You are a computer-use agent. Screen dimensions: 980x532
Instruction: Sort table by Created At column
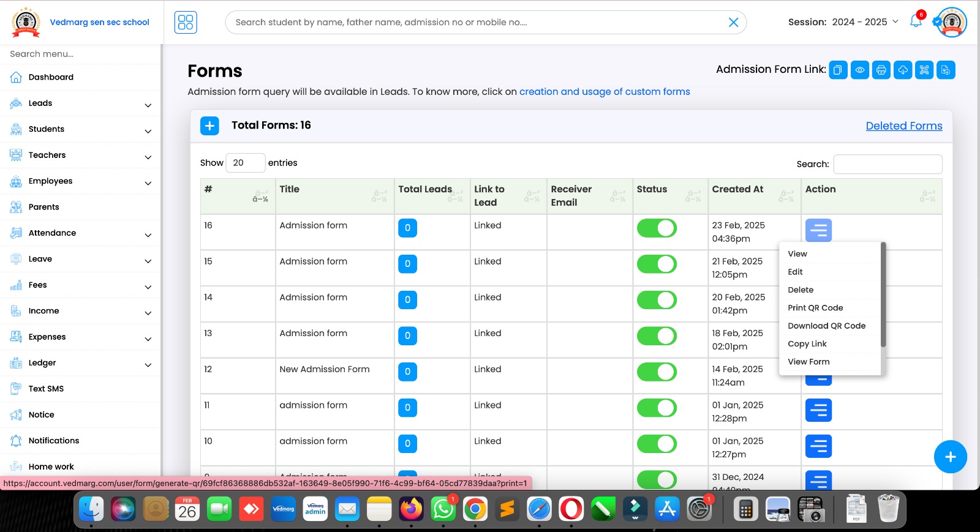point(754,196)
